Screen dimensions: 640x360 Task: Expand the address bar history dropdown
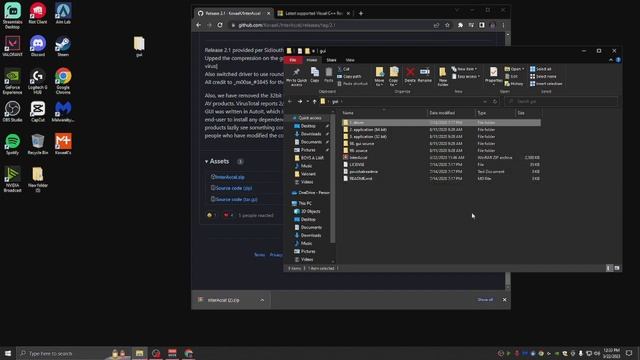coord(485,101)
